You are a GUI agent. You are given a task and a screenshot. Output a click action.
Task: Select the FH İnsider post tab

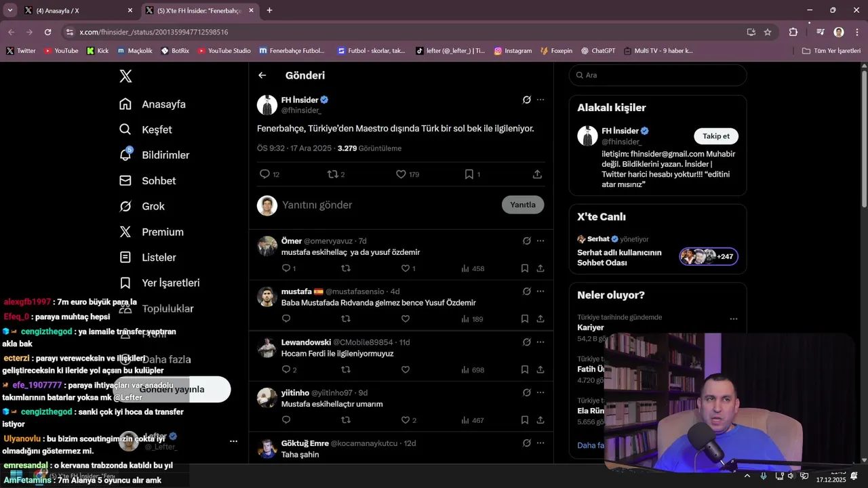point(201,11)
